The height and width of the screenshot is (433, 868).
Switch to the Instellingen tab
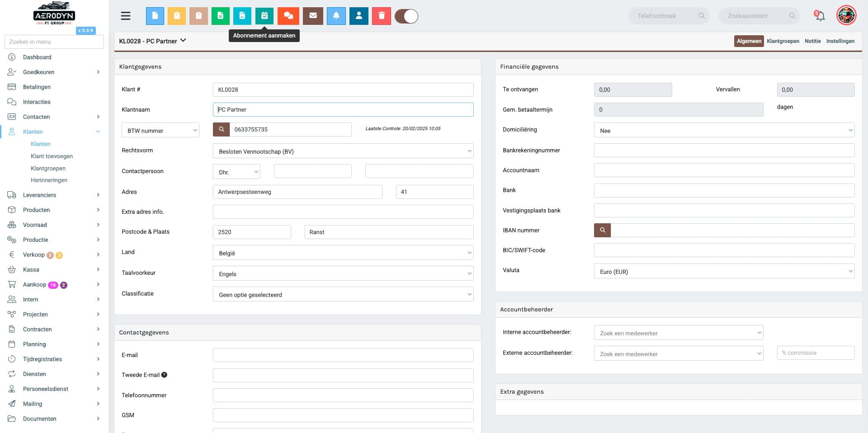point(840,41)
